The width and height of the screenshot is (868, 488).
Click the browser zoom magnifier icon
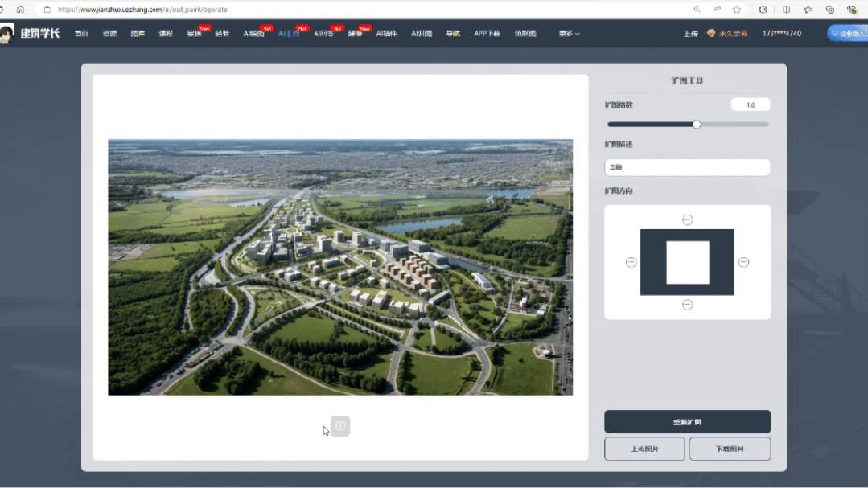(697, 10)
